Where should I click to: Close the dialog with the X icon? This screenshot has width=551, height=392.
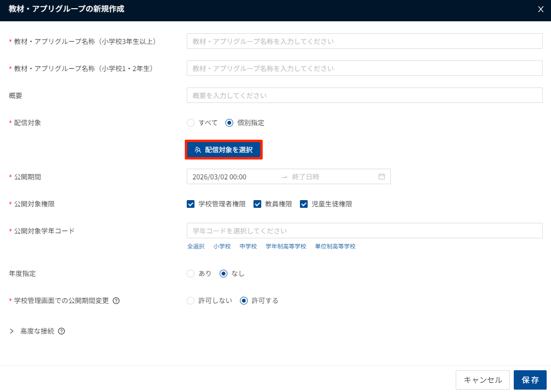541,9
